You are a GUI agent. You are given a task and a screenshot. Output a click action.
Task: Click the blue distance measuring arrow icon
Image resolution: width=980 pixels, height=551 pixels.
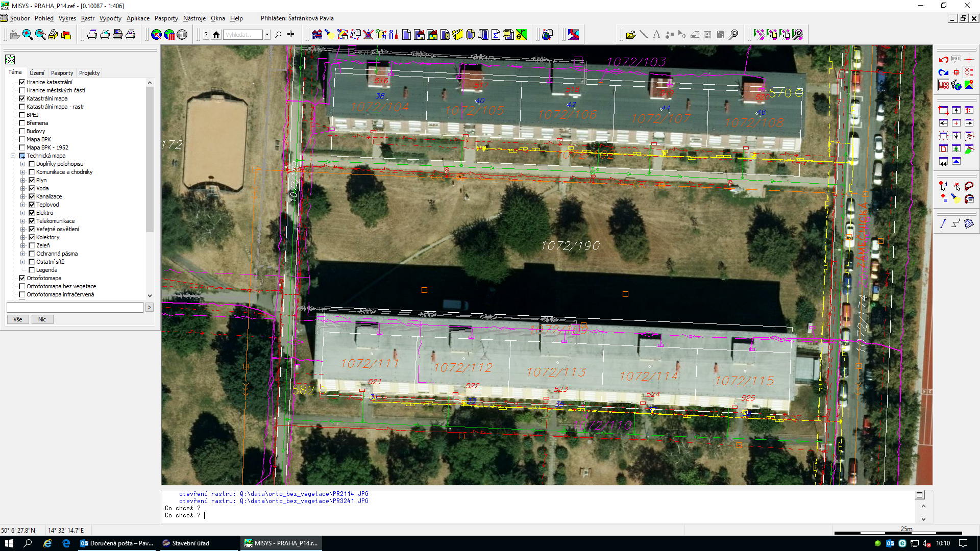click(x=943, y=223)
